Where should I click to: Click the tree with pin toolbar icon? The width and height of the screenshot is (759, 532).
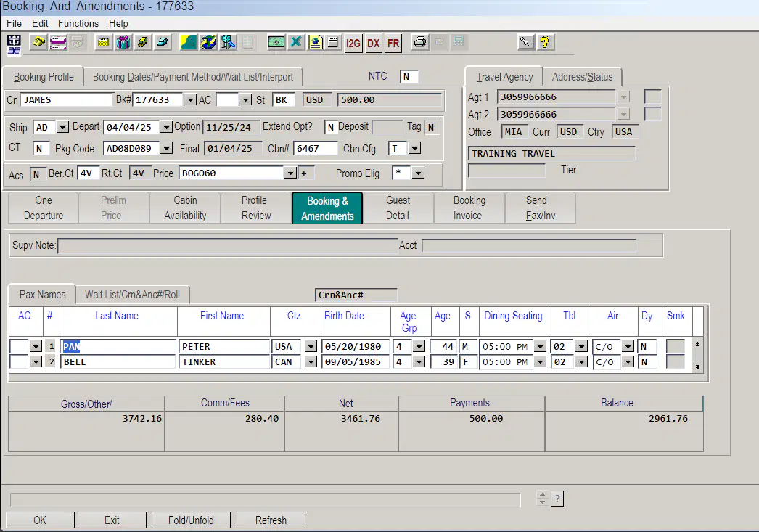tap(228, 43)
